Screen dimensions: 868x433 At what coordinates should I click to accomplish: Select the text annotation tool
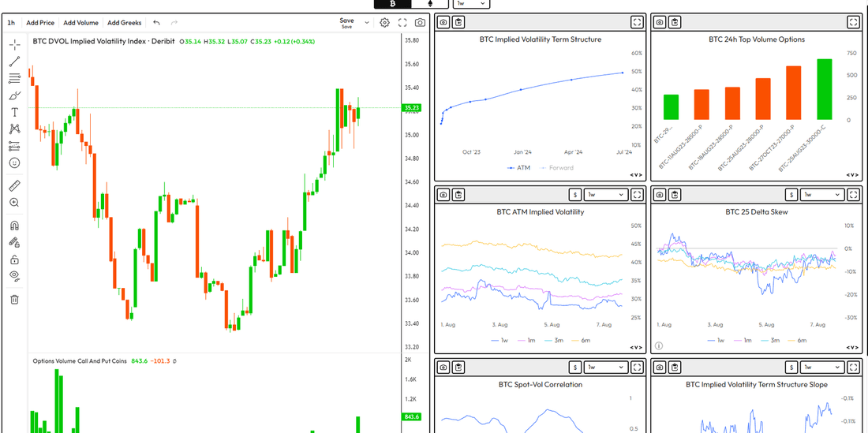(x=15, y=112)
